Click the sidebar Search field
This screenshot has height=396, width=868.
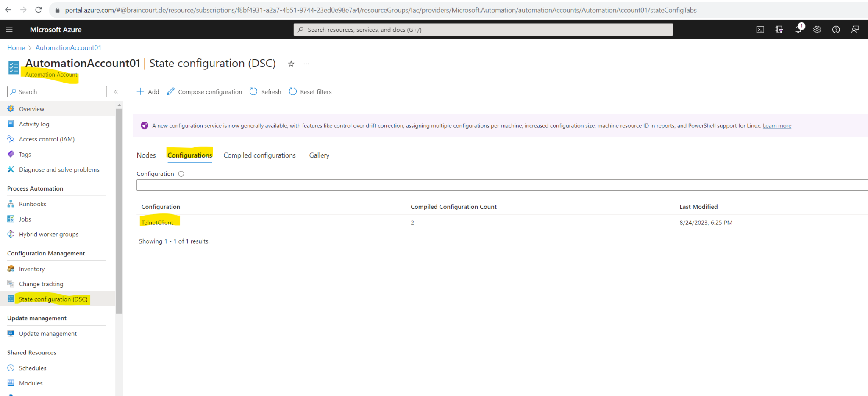click(56, 91)
